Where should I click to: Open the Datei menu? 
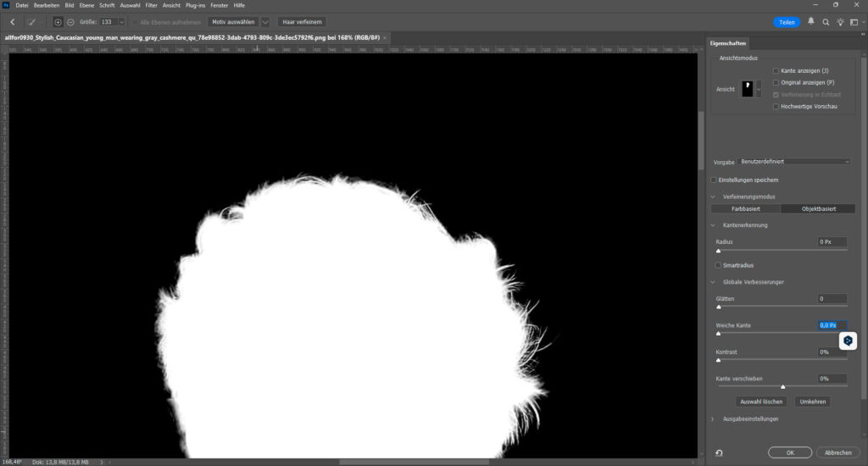coord(21,5)
